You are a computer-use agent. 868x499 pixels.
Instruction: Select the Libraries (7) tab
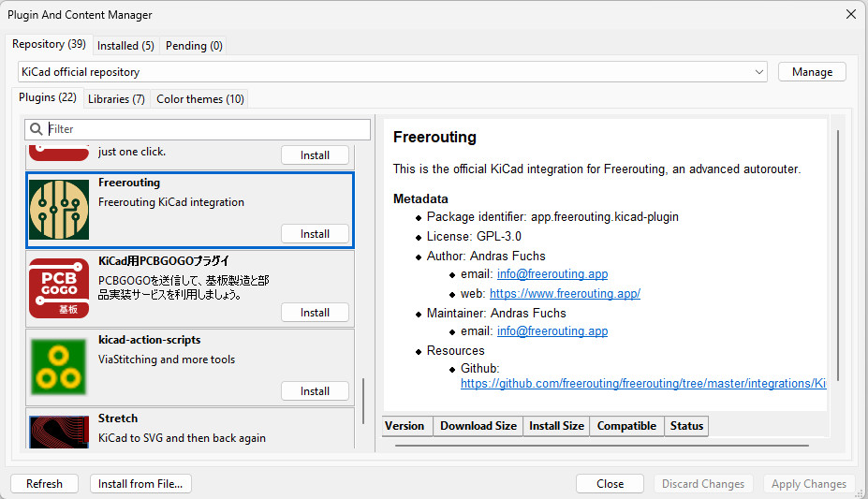116,99
